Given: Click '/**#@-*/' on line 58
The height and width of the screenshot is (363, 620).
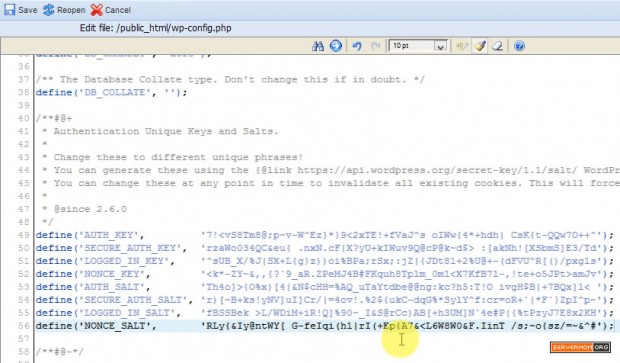Looking at the screenshot, I should 59,352.
